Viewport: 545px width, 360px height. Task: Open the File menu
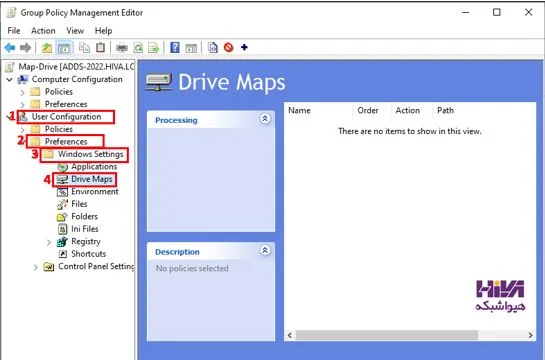click(14, 31)
